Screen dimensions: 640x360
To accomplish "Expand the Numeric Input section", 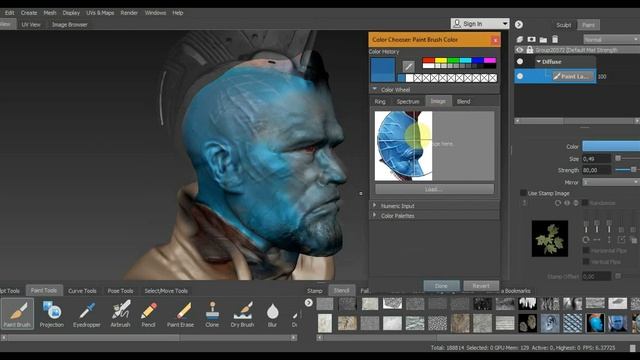I will [374, 205].
